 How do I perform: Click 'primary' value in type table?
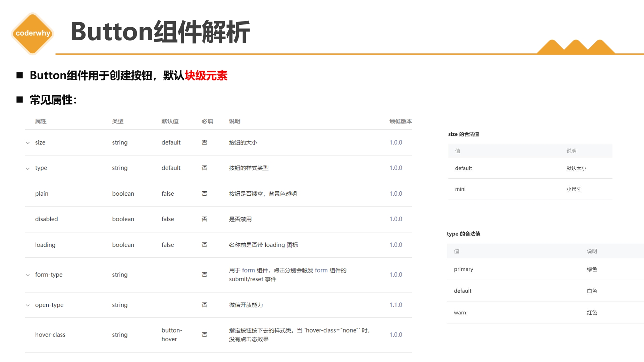coord(464,269)
